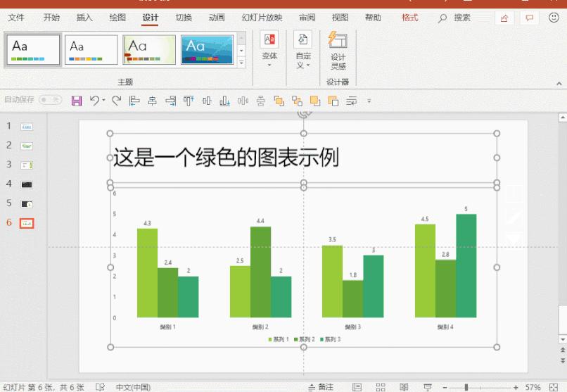
Task: Click the Undo arrow icon
Action: tap(95, 101)
